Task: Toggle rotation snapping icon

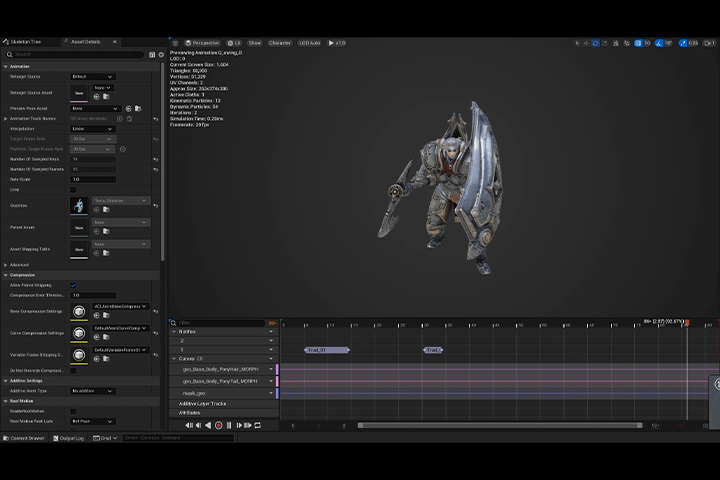Action: pyautogui.click(x=659, y=43)
